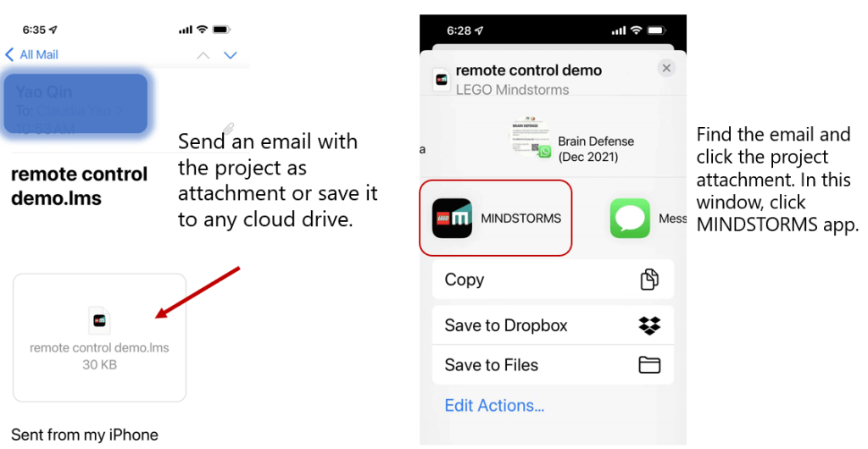Tap the remote control demo share sheet title
The image size is (868, 449).
tap(529, 70)
